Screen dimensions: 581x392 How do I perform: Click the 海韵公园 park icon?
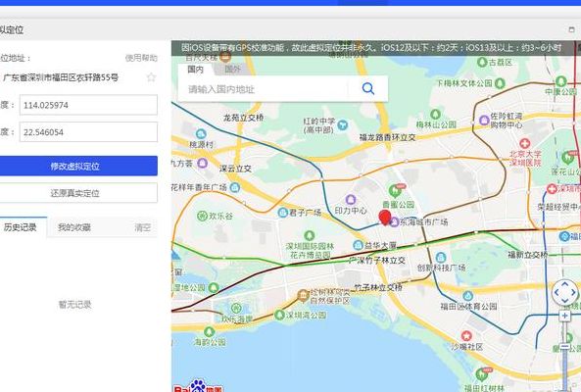pos(210,331)
